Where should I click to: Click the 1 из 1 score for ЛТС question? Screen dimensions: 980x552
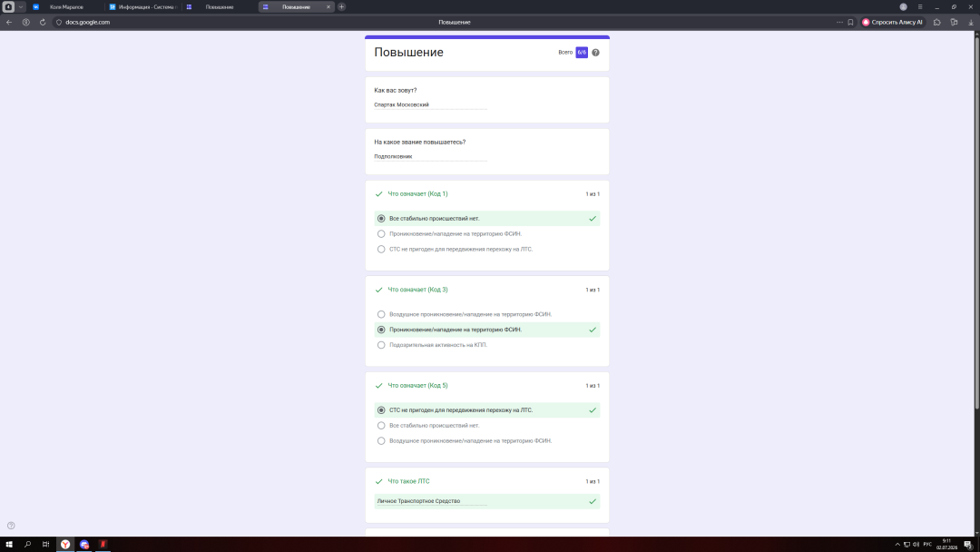[x=593, y=482]
